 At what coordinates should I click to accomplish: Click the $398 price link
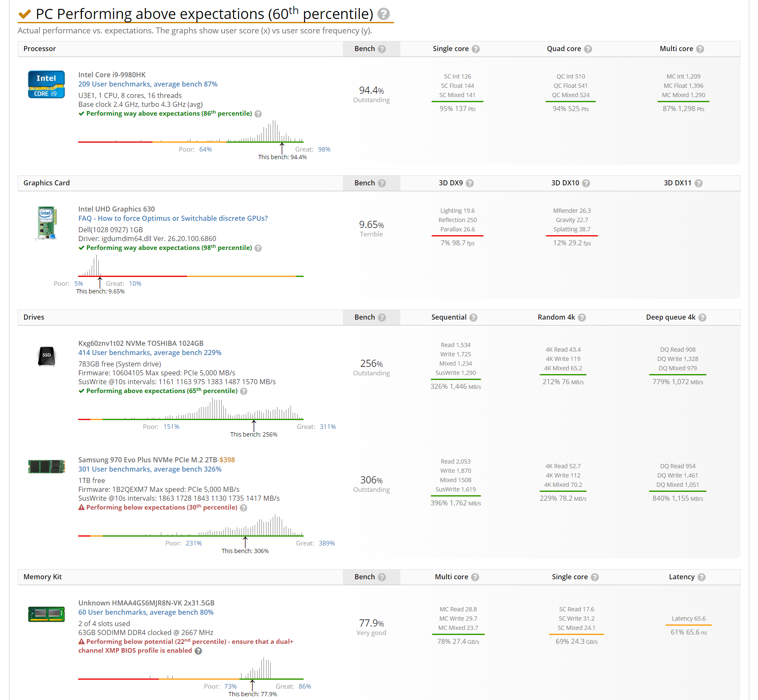227,460
